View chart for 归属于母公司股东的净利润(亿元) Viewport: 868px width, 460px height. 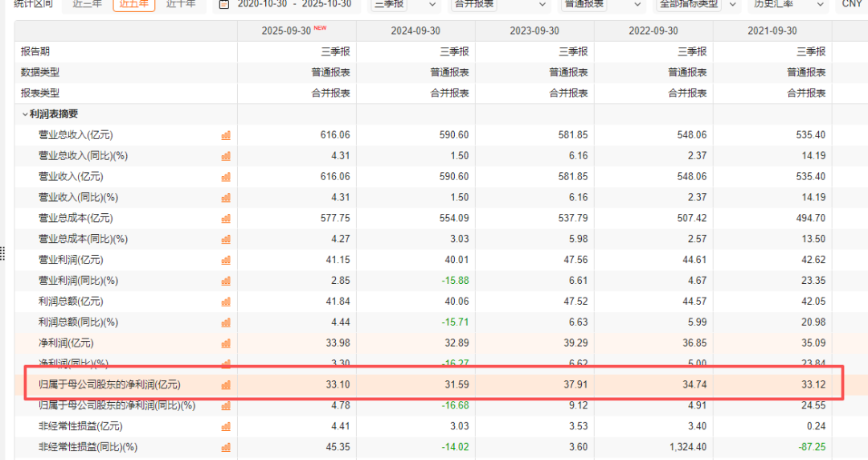point(226,385)
